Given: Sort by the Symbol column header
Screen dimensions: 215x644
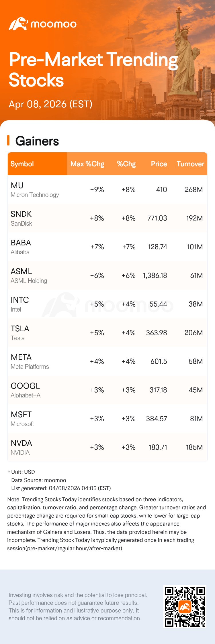Looking at the screenshot, I should [x=22, y=164].
